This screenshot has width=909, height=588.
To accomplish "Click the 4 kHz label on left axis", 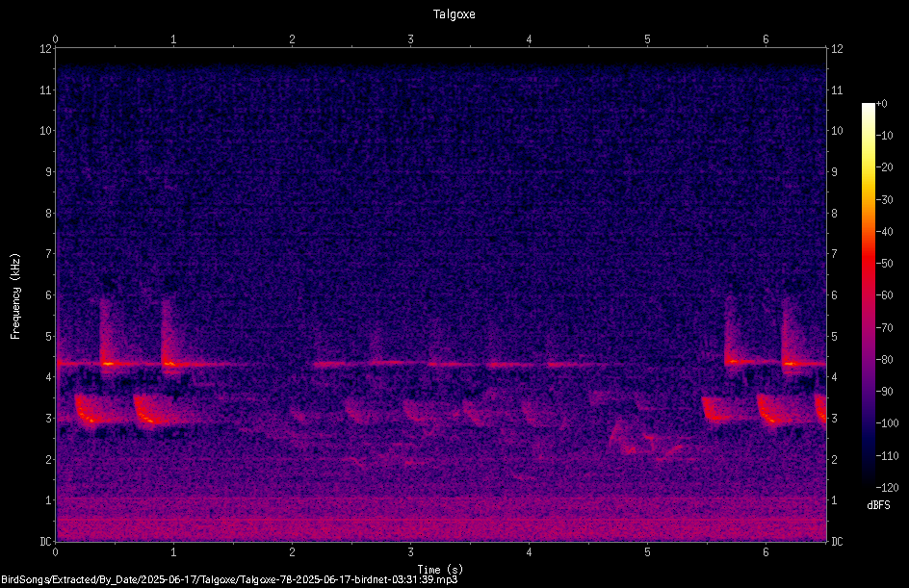I will (49, 377).
